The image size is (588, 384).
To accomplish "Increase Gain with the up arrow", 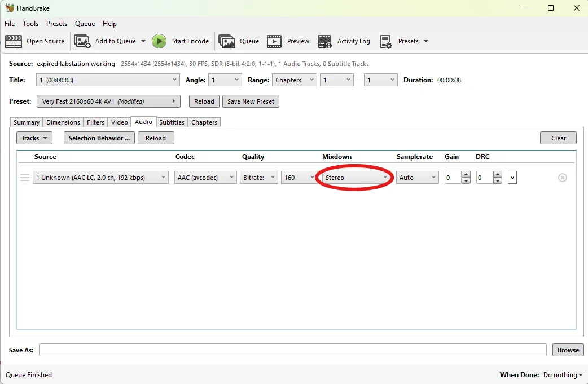I will tap(466, 175).
